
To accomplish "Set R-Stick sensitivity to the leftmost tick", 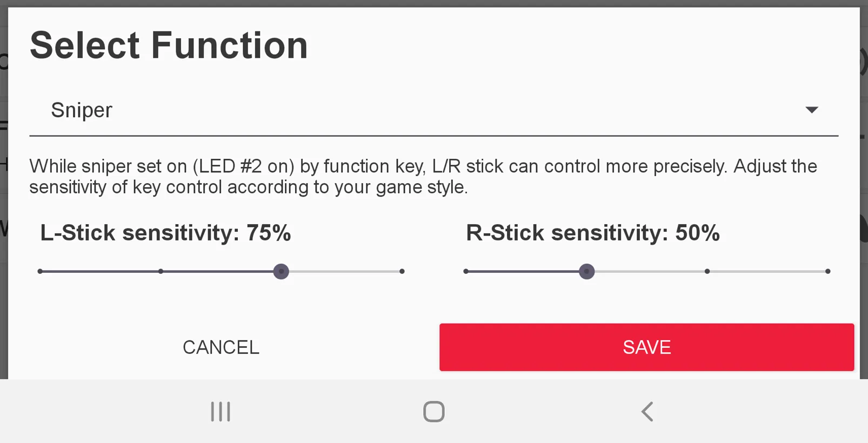I will [x=466, y=271].
